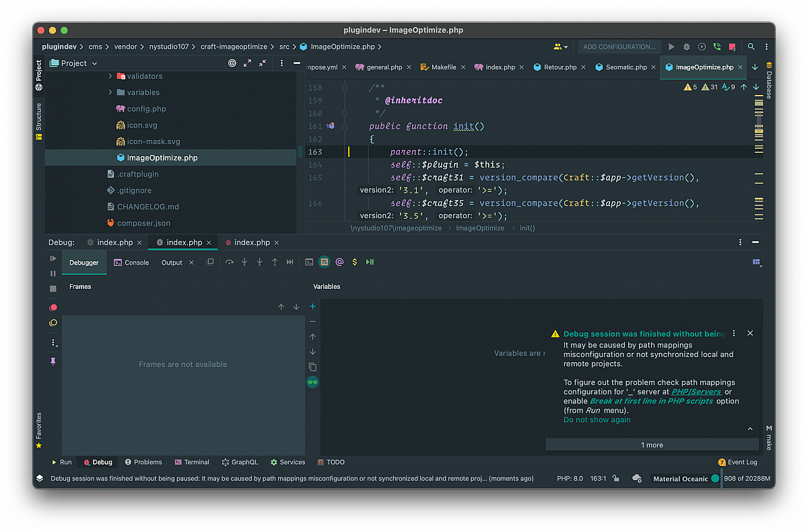The image size is (808, 532).
Task: Click View Breakpoints red circles icon
Action: 53,308
